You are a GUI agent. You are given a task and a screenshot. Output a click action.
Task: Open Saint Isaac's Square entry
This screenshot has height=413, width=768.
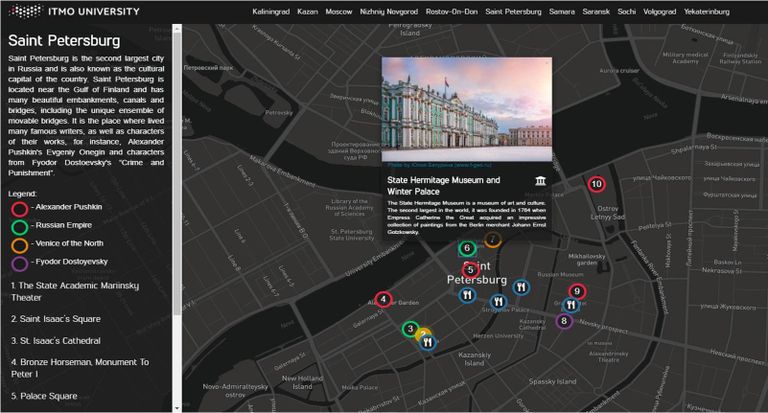(x=56, y=319)
